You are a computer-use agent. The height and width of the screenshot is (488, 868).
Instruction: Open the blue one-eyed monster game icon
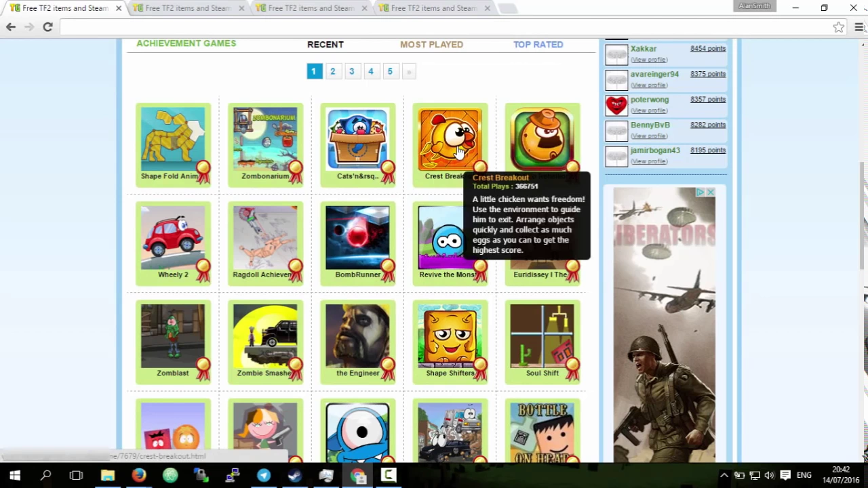click(x=357, y=432)
